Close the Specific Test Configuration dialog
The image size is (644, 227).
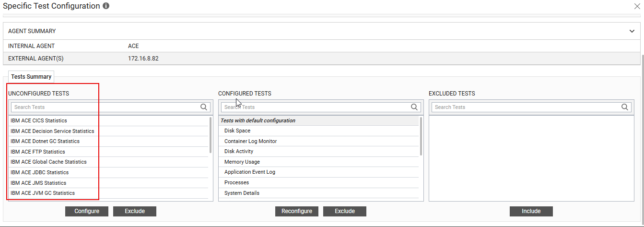point(637,6)
